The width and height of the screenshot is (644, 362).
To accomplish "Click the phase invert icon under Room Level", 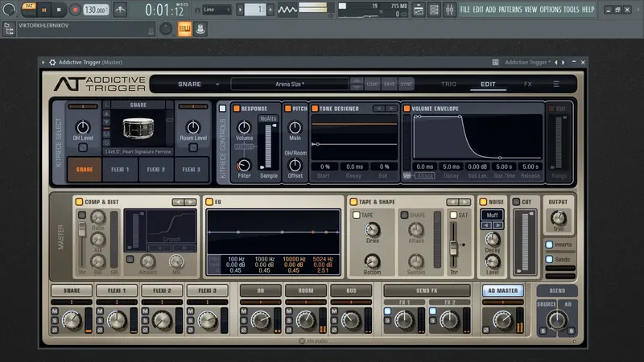I will click(x=193, y=148).
